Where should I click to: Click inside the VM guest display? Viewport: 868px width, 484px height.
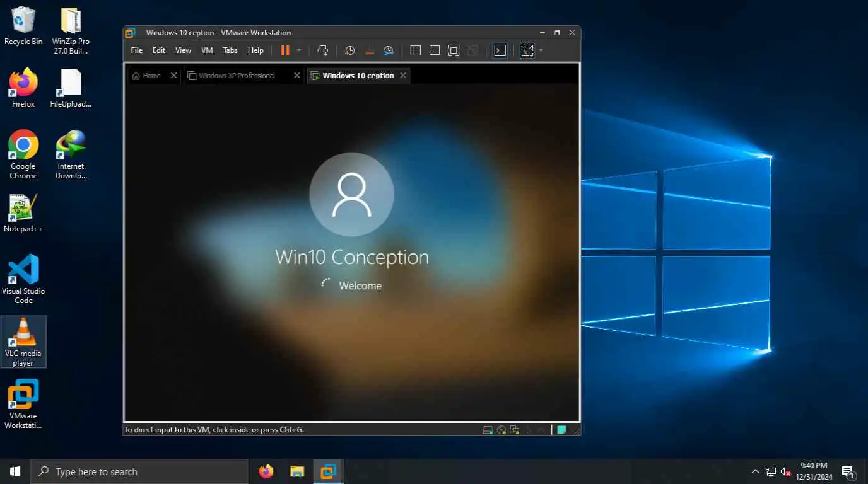coord(352,252)
